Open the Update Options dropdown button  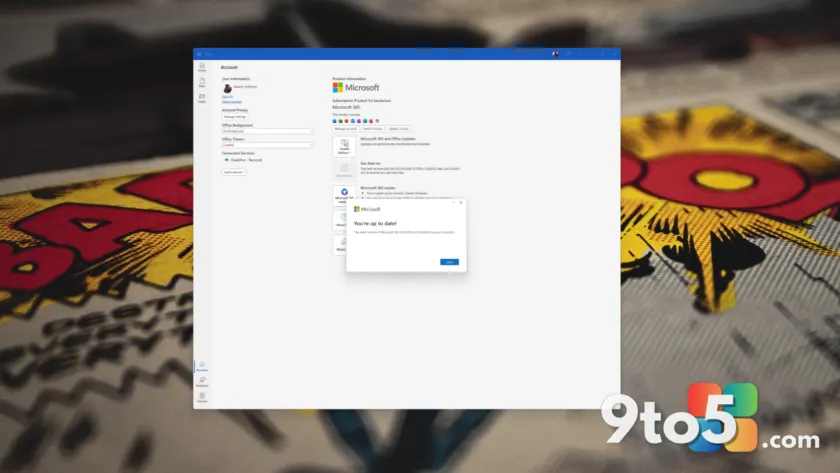click(344, 147)
